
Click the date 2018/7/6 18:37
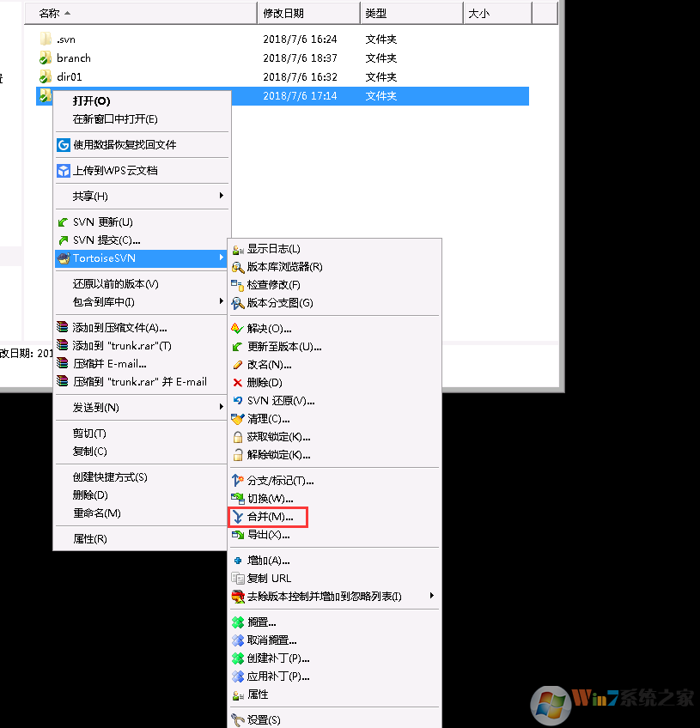tap(300, 58)
